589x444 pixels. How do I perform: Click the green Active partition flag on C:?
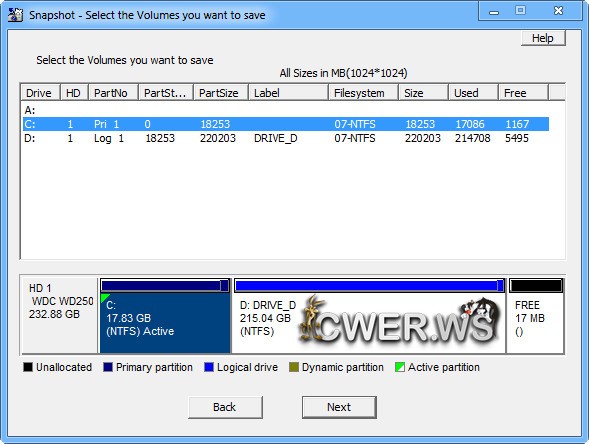point(104,298)
